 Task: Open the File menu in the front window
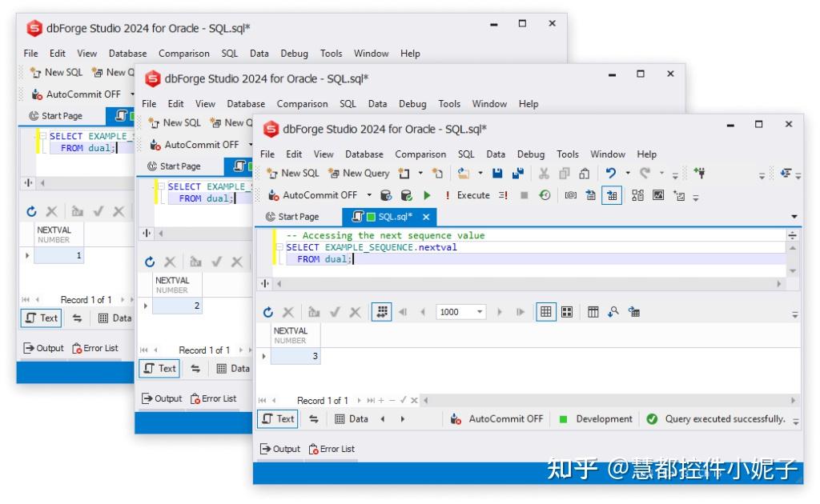point(267,154)
